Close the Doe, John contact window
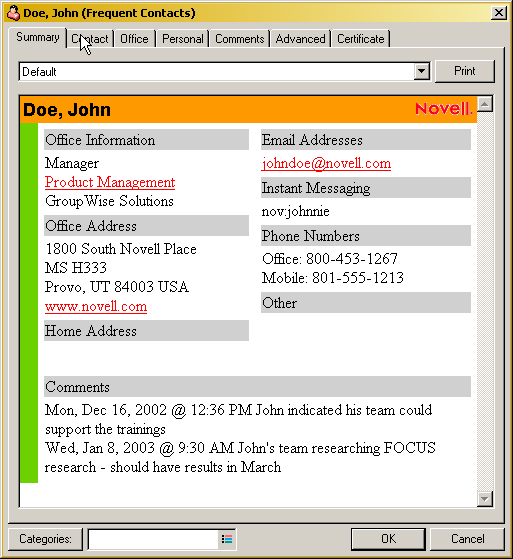 click(x=498, y=13)
